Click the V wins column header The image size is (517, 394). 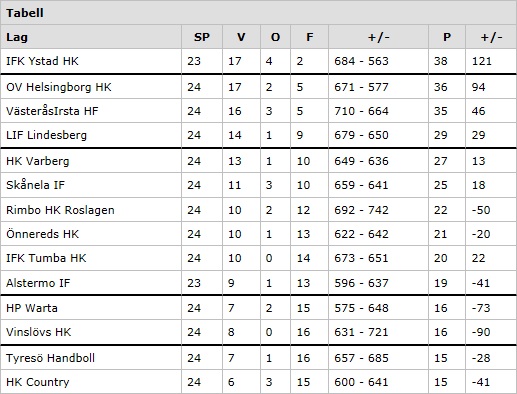click(241, 37)
